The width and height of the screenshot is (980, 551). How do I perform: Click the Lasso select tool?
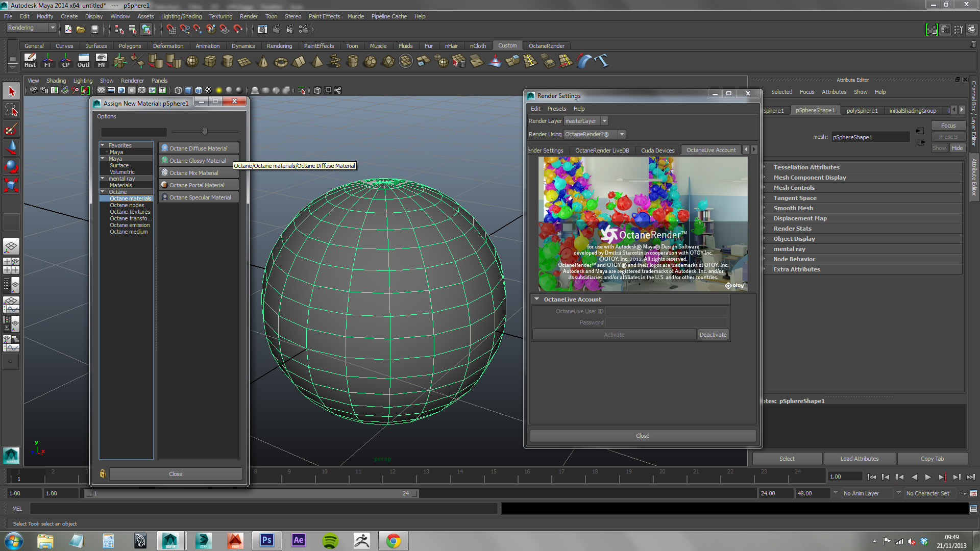click(x=11, y=110)
